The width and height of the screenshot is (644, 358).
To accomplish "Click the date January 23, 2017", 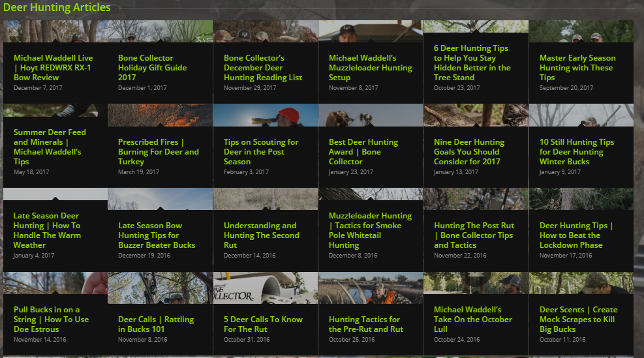I will pos(351,172).
